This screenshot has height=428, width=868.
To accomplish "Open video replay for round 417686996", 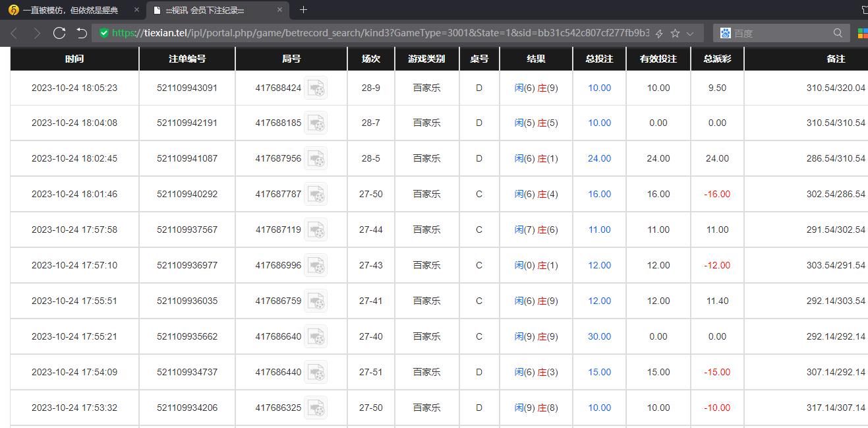I will coord(316,265).
